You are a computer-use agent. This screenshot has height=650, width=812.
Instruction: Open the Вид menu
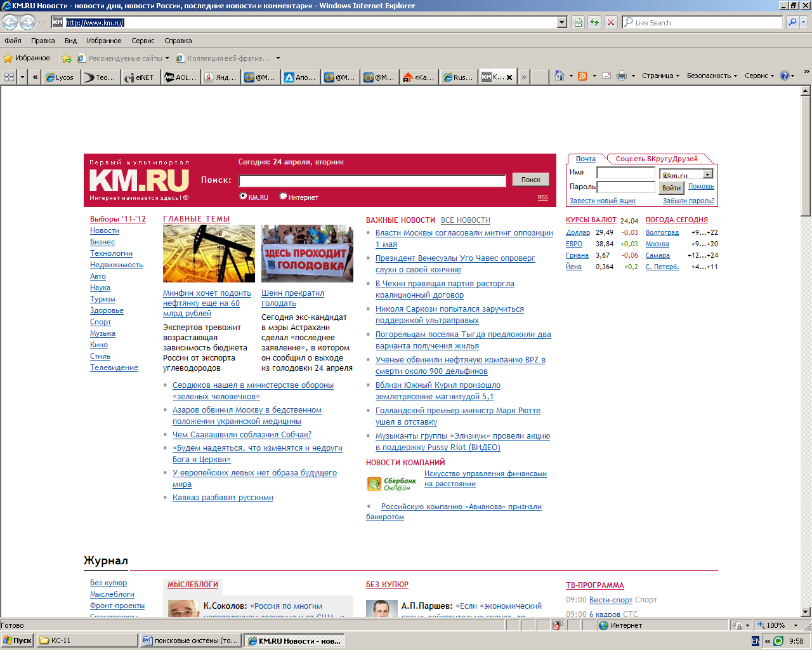point(70,41)
